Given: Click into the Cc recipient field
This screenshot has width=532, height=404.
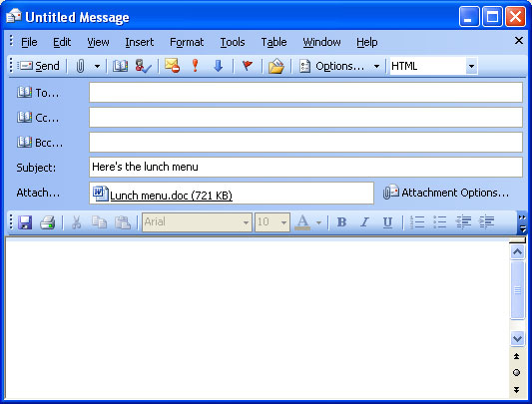Looking at the screenshot, I should (305, 118).
